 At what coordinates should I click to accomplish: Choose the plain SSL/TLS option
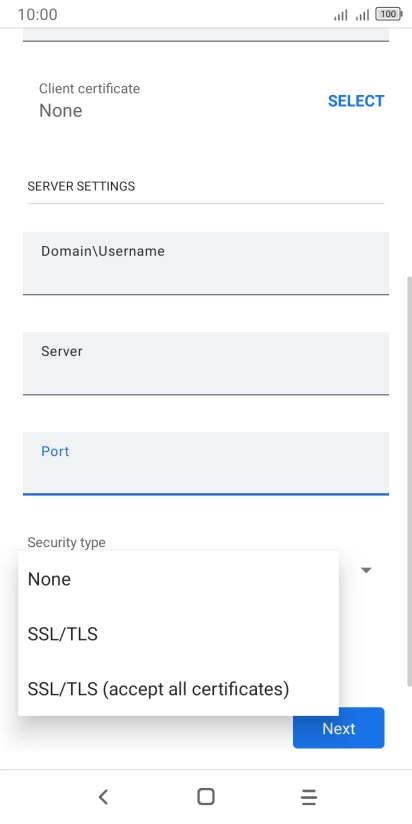click(x=178, y=634)
